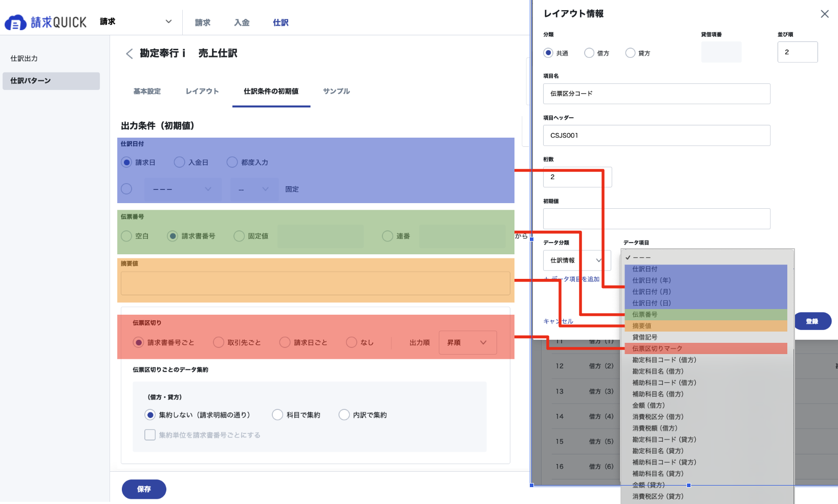This screenshot has width=838, height=504.
Task: Open the 入金 top navigation tab
Action: 242,23
